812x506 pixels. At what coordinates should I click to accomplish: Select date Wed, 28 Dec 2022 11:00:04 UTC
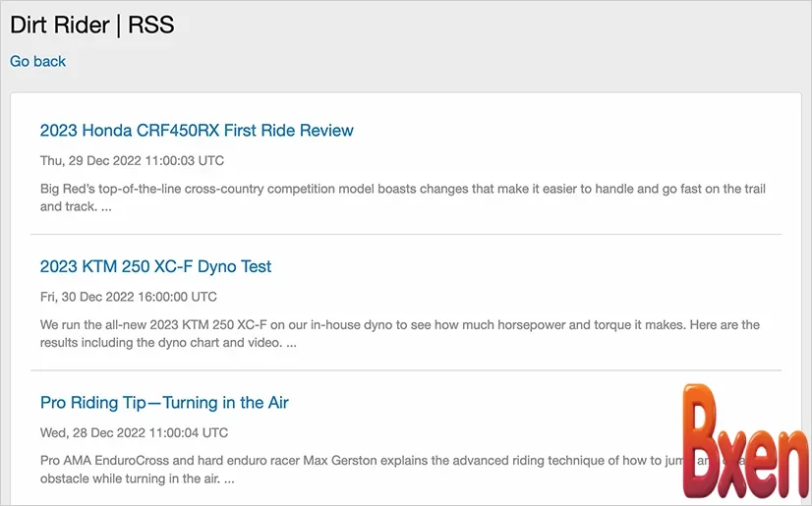pyautogui.click(x=134, y=433)
